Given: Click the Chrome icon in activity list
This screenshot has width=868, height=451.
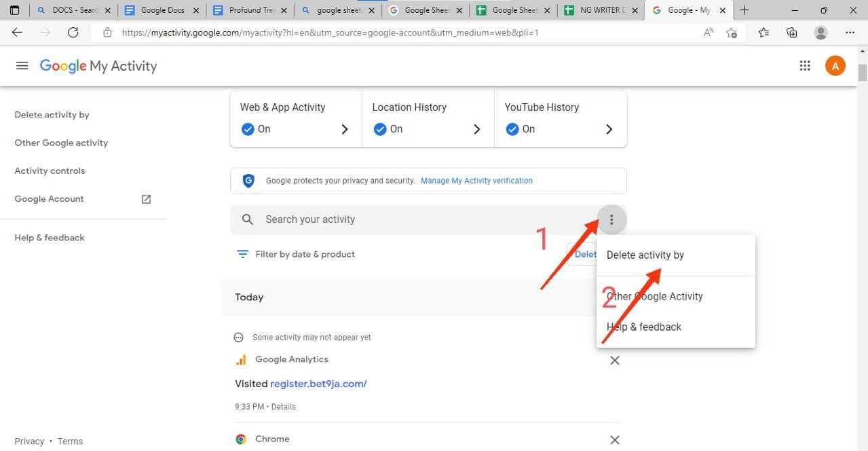Looking at the screenshot, I should click(x=241, y=439).
